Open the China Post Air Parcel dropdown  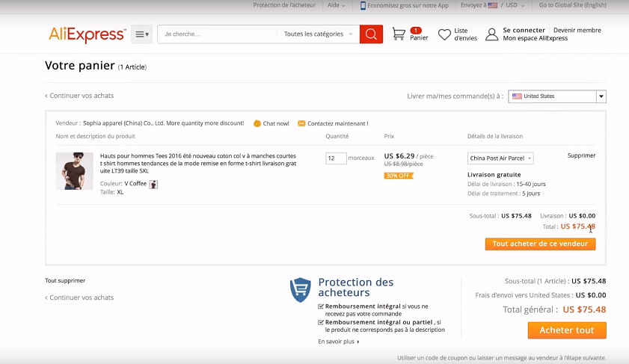500,158
